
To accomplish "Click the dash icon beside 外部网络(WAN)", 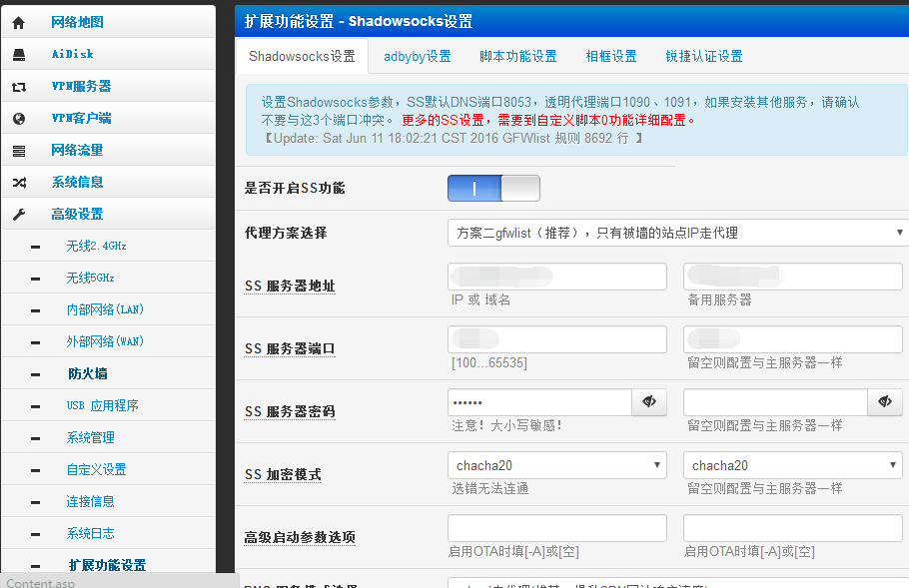I will tap(35, 342).
